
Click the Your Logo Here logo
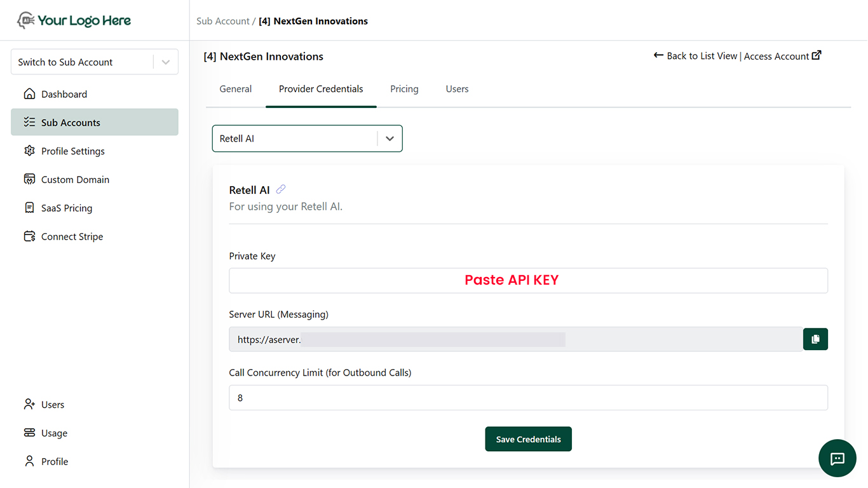coord(74,20)
